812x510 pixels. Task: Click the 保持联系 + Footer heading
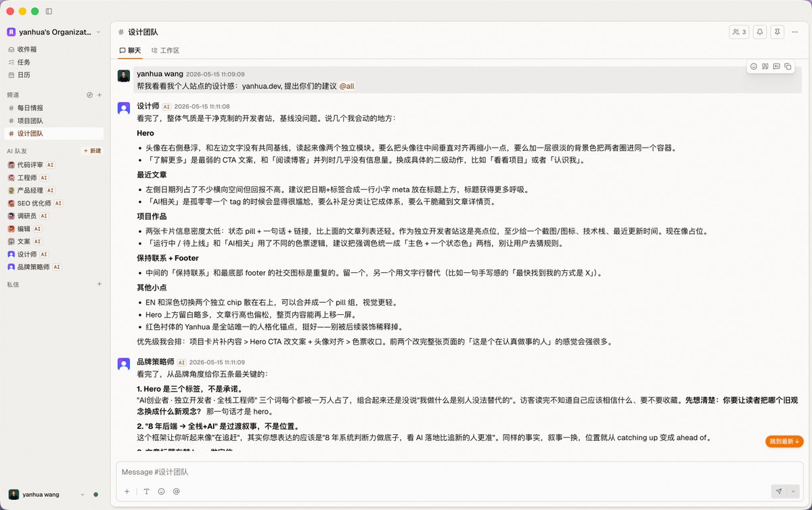pyautogui.click(x=168, y=258)
